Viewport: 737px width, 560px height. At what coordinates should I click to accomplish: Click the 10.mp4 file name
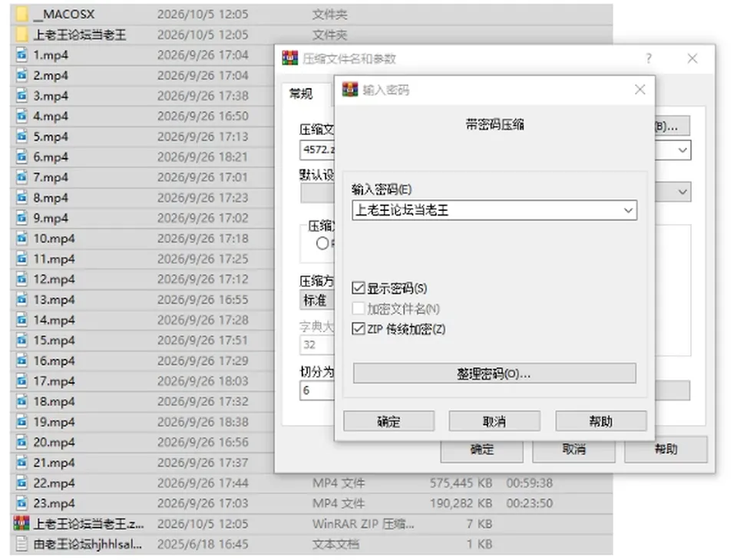(x=54, y=238)
